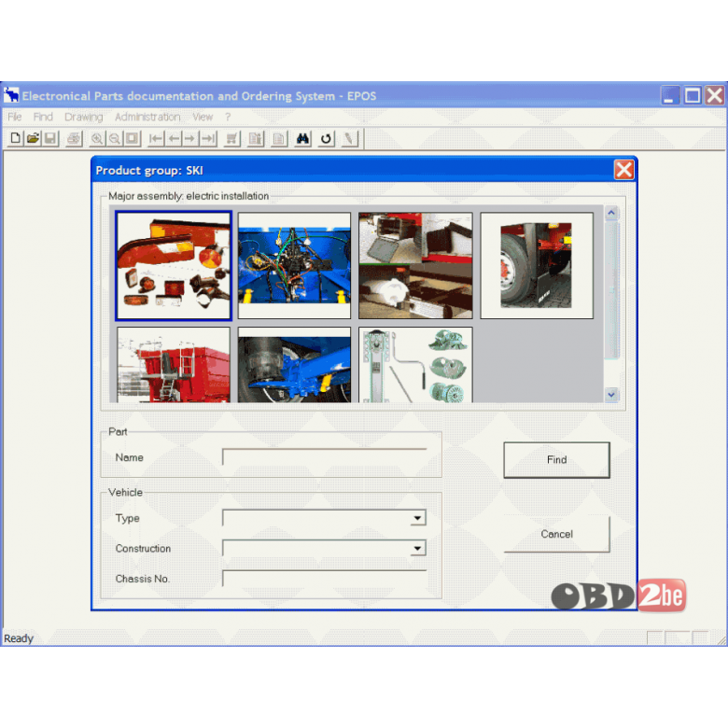
Task: Open the Find menu
Action: point(43,117)
